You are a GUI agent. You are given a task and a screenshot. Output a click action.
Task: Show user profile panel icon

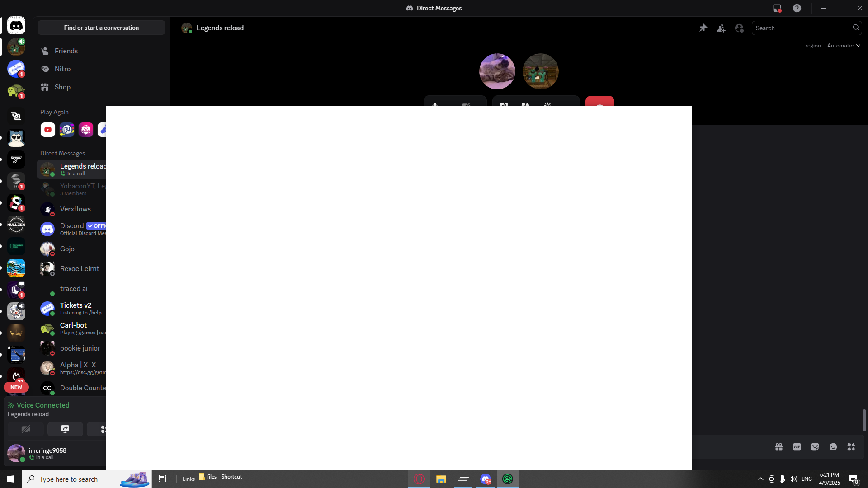click(739, 28)
